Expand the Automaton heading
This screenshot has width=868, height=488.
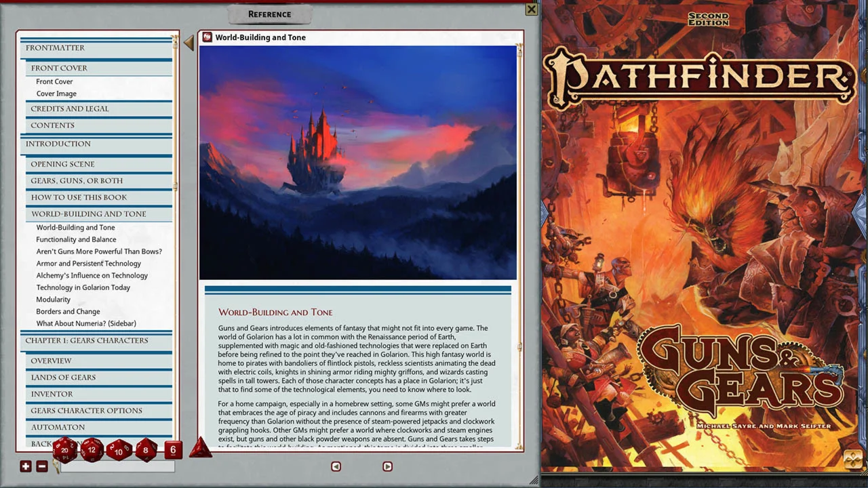tap(99, 428)
